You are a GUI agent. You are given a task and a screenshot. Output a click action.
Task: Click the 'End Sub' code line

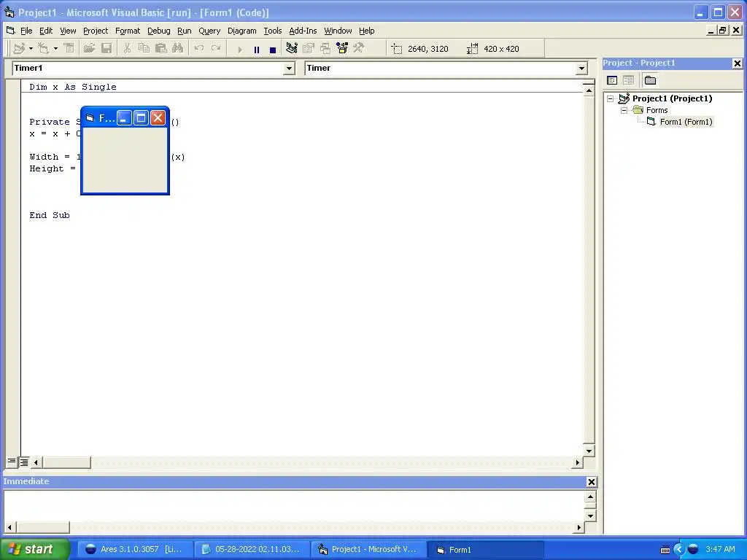[50, 215]
